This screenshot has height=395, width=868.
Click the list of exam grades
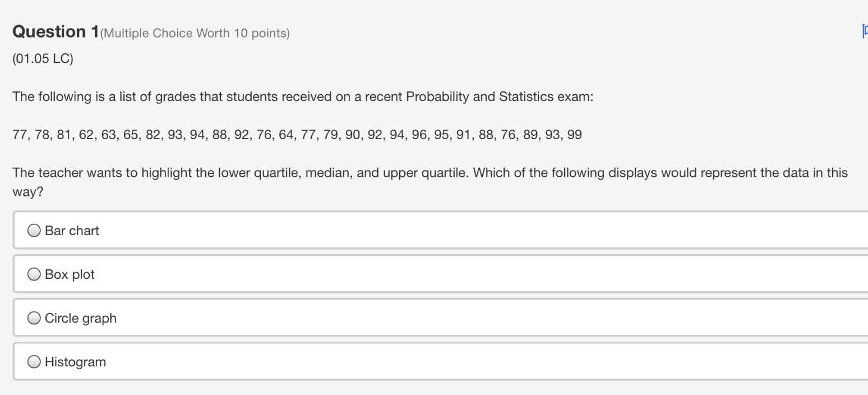coord(296,134)
